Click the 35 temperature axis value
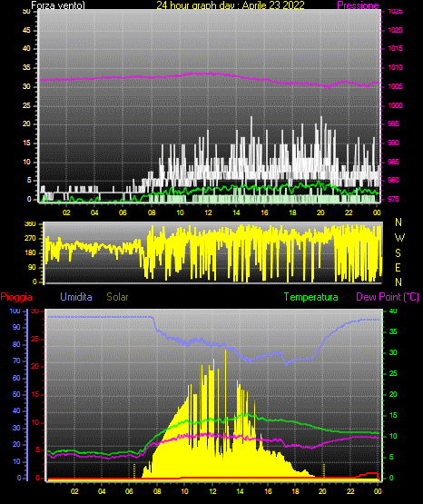The width and height of the screenshot is (423, 504). point(393,331)
